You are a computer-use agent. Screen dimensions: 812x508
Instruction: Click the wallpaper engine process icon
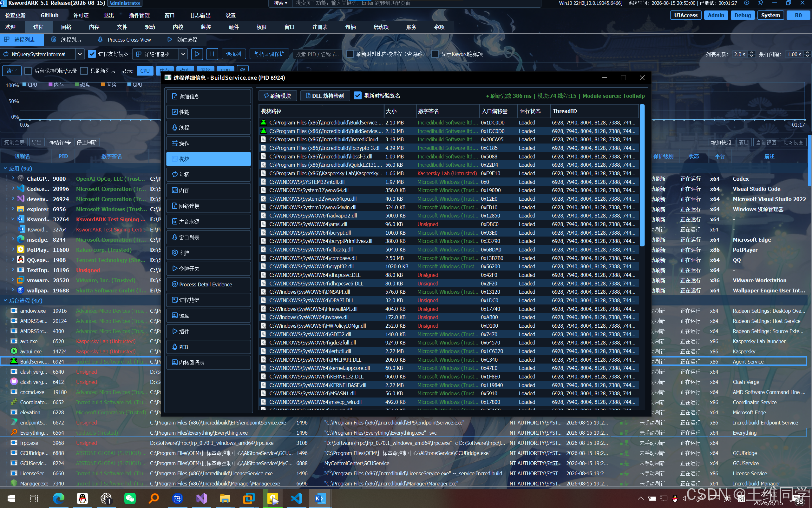21,290
